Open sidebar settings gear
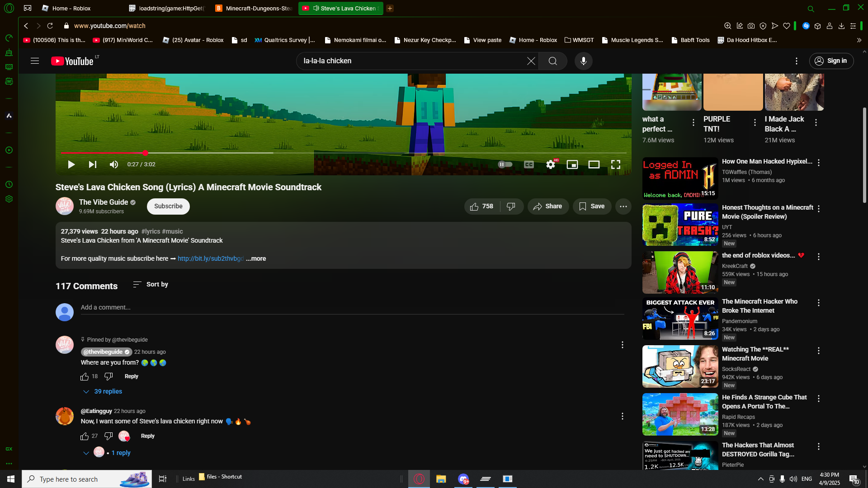This screenshot has width=868, height=488. tap(9, 199)
